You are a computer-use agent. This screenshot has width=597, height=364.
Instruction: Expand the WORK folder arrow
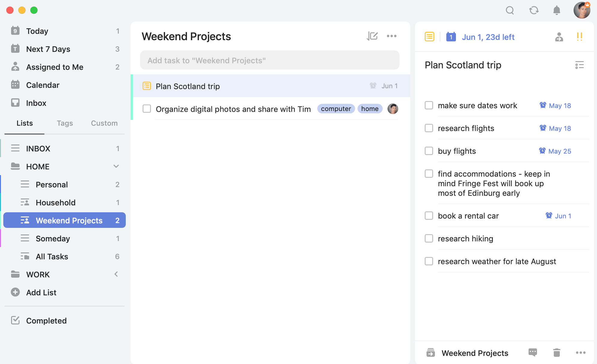tap(116, 274)
